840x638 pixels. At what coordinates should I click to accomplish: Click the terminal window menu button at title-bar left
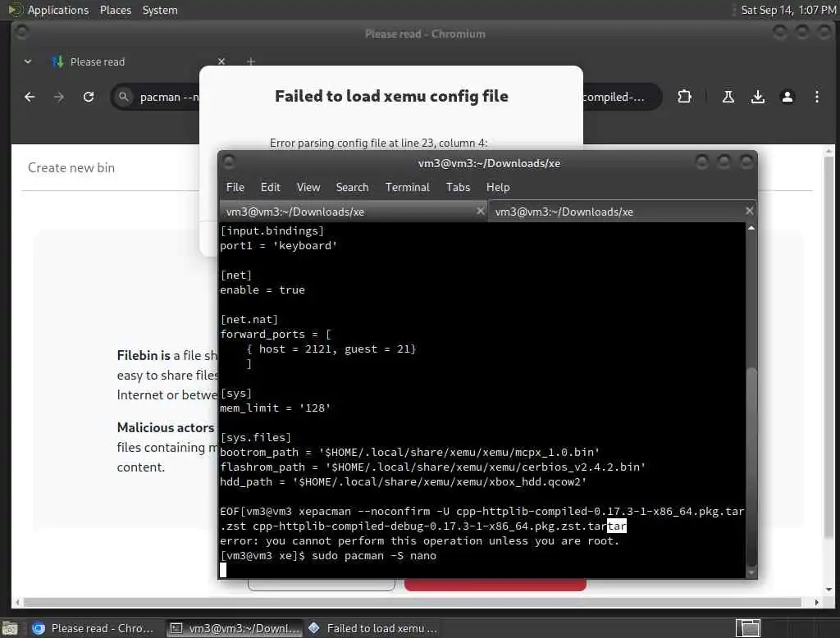tap(229, 162)
